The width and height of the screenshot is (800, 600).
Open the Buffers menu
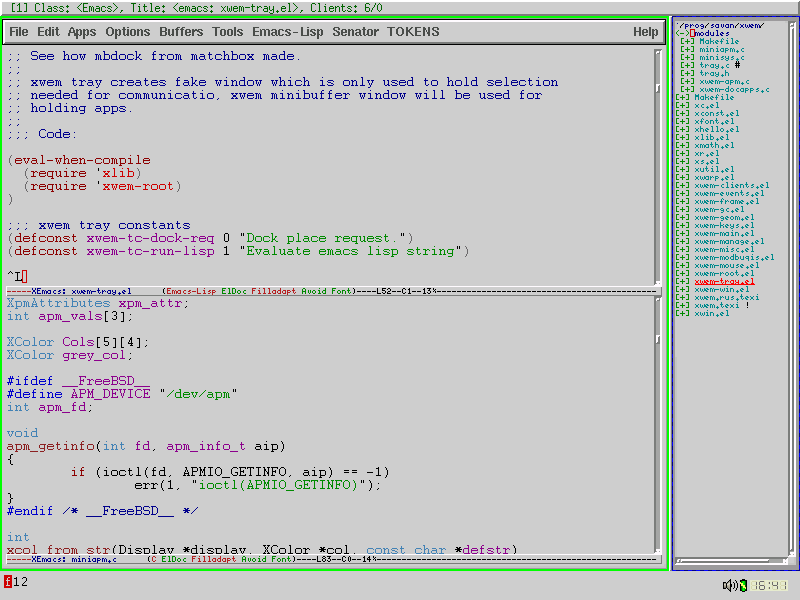point(181,32)
